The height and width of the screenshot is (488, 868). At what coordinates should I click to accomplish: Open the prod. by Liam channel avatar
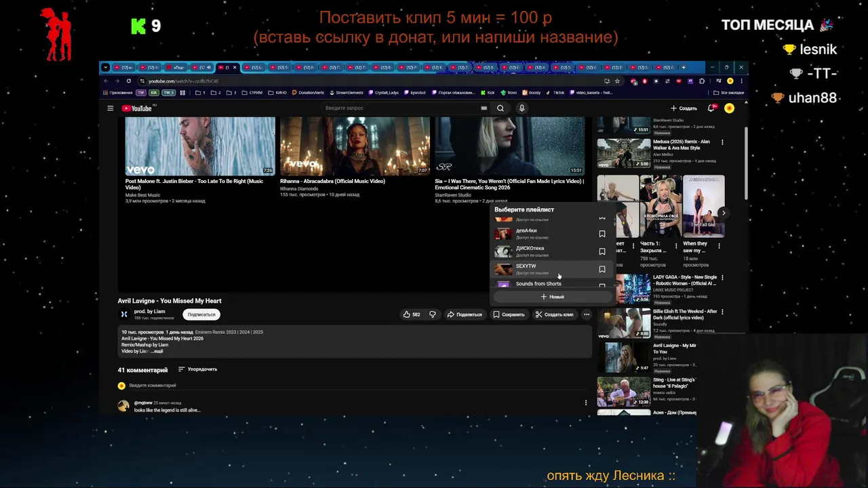coord(124,314)
